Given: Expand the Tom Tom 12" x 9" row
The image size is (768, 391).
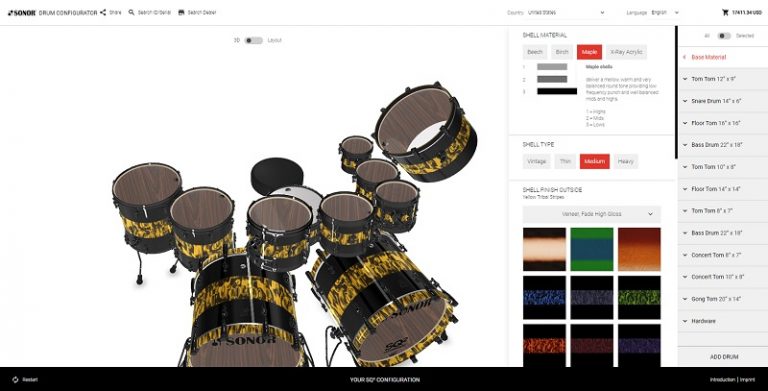Looking at the screenshot, I should pyautogui.click(x=722, y=79).
